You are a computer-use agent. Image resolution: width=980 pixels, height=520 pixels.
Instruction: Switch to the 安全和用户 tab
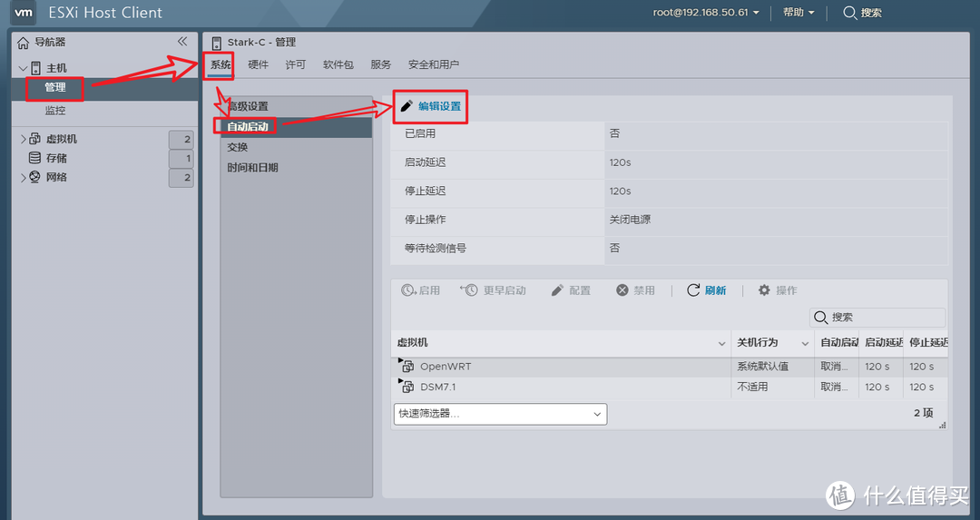pyautogui.click(x=434, y=64)
